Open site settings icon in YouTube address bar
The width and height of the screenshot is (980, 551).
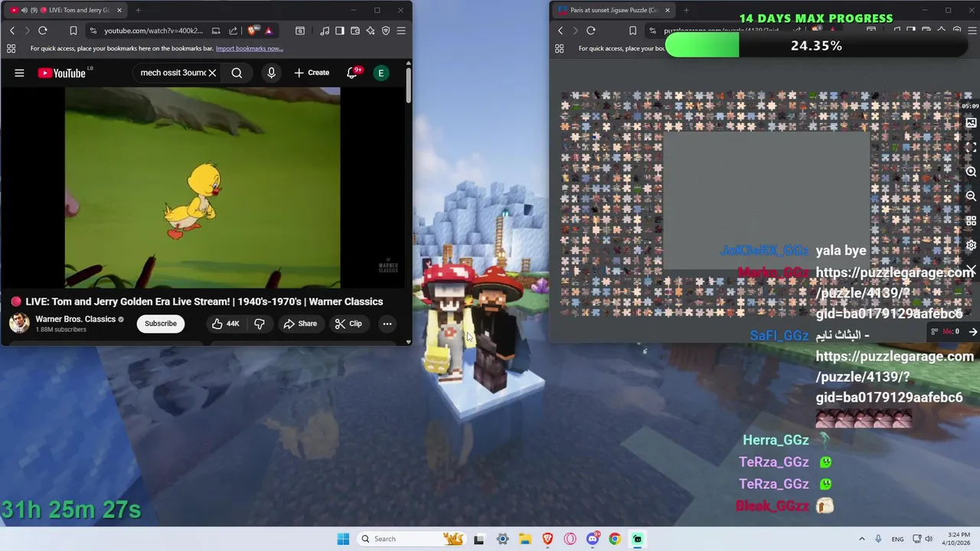[93, 31]
